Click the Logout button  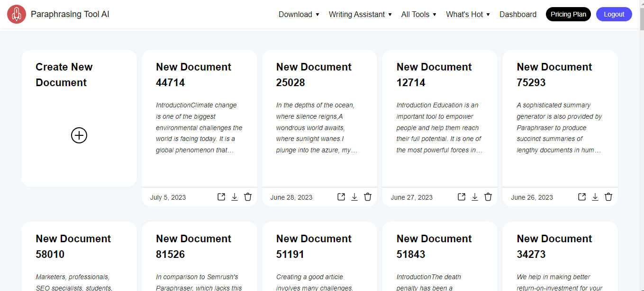(614, 14)
